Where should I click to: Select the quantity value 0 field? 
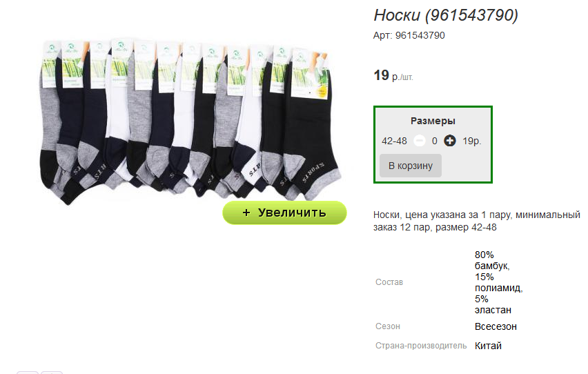pos(434,141)
